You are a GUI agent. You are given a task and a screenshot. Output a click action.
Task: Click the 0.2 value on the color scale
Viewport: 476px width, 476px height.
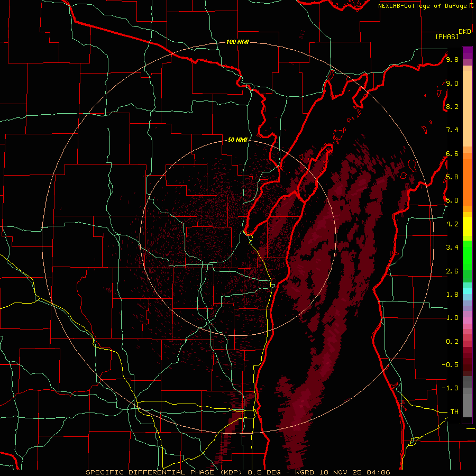pos(452,342)
